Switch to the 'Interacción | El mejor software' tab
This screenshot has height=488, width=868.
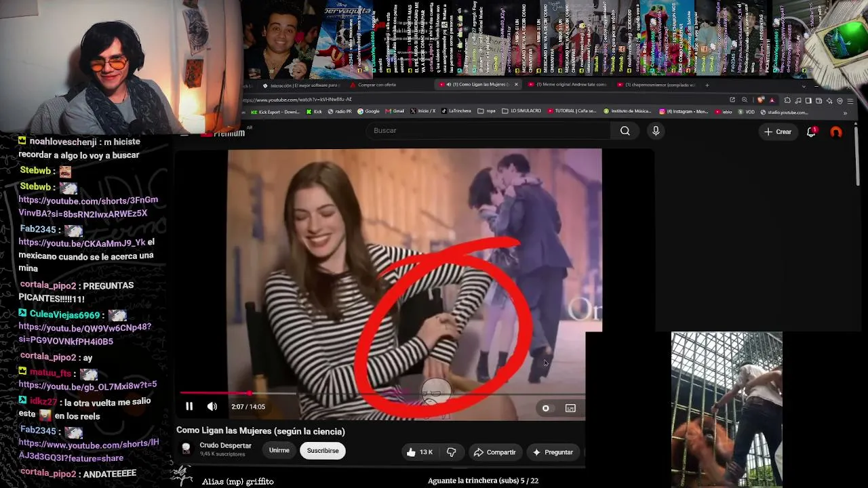[301, 85]
